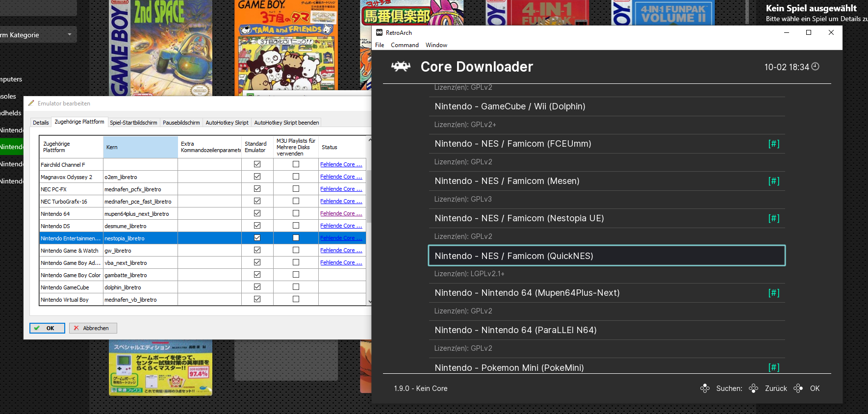Click the Zugehörige Plattform column header

(x=71, y=147)
